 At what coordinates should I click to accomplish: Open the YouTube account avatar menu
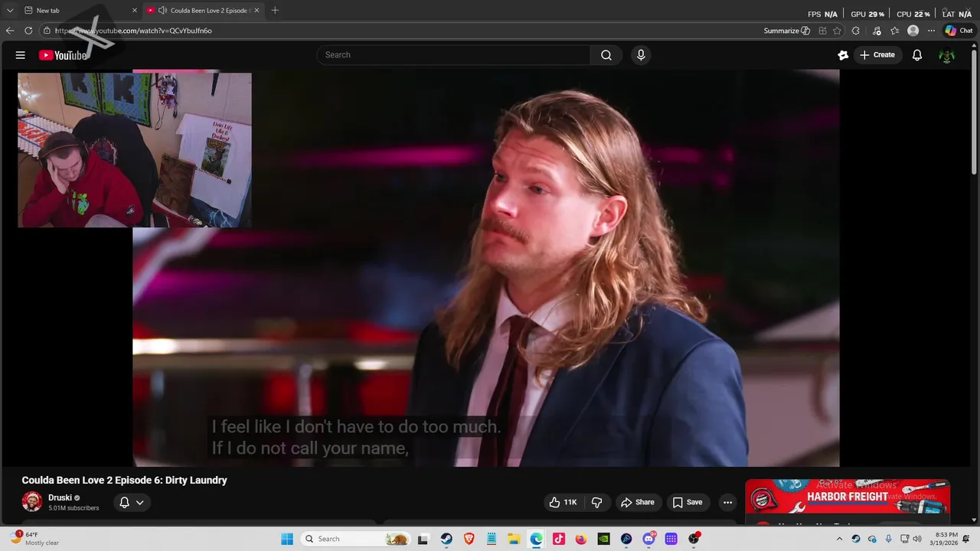[947, 55]
